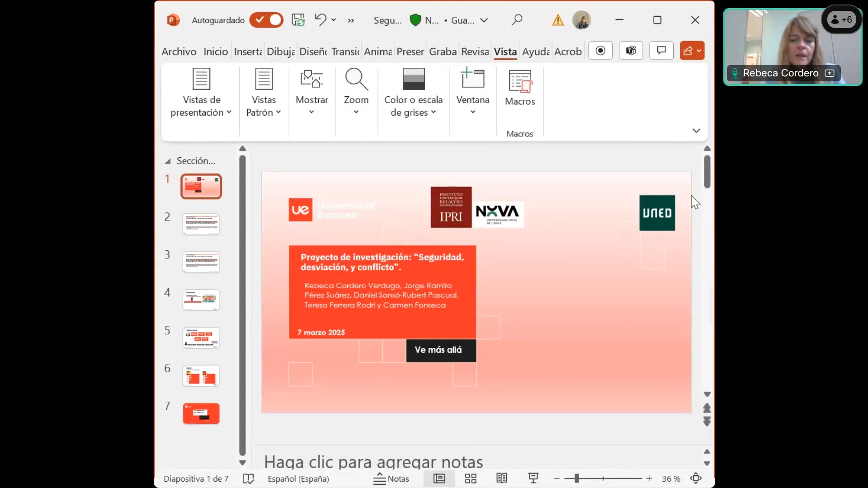Switch to reading view icon
Viewport: 868px width, 488px height.
(502, 479)
